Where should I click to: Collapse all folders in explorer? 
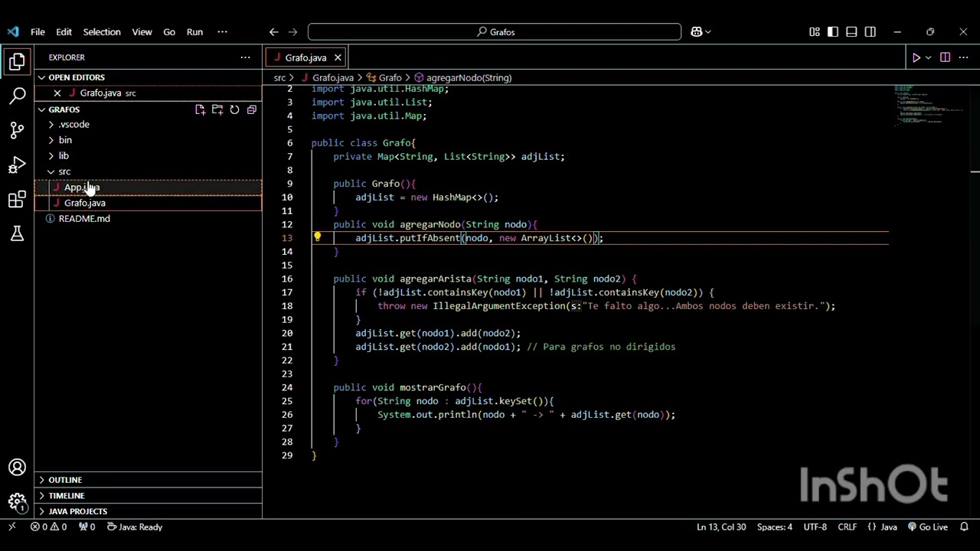(251, 109)
